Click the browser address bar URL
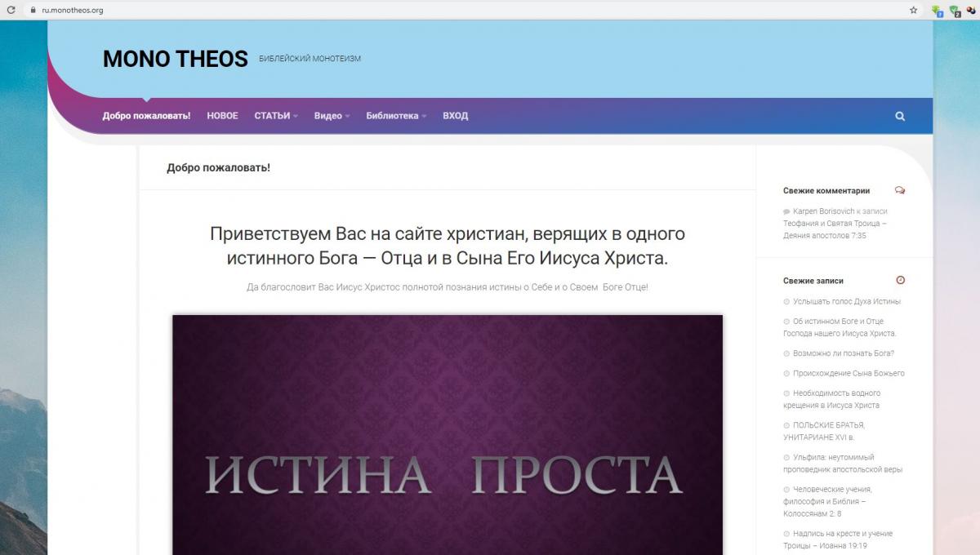The width and height of the screenshot is (980, 555). [73, 11]
